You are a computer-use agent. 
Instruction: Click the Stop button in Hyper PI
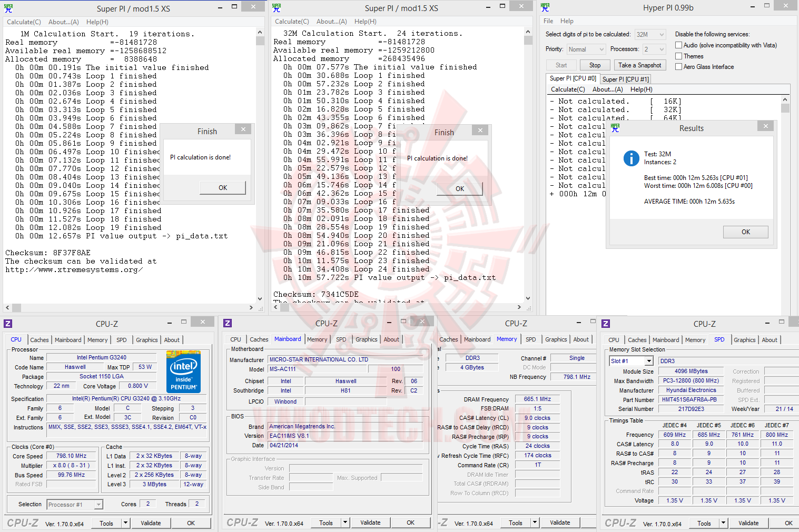pos(595,65)
